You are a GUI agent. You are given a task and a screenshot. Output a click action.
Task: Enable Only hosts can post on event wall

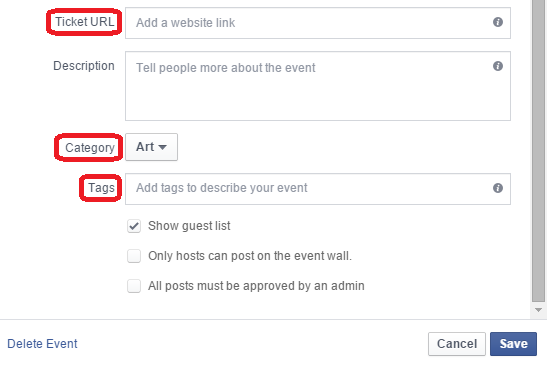(134, 256)
